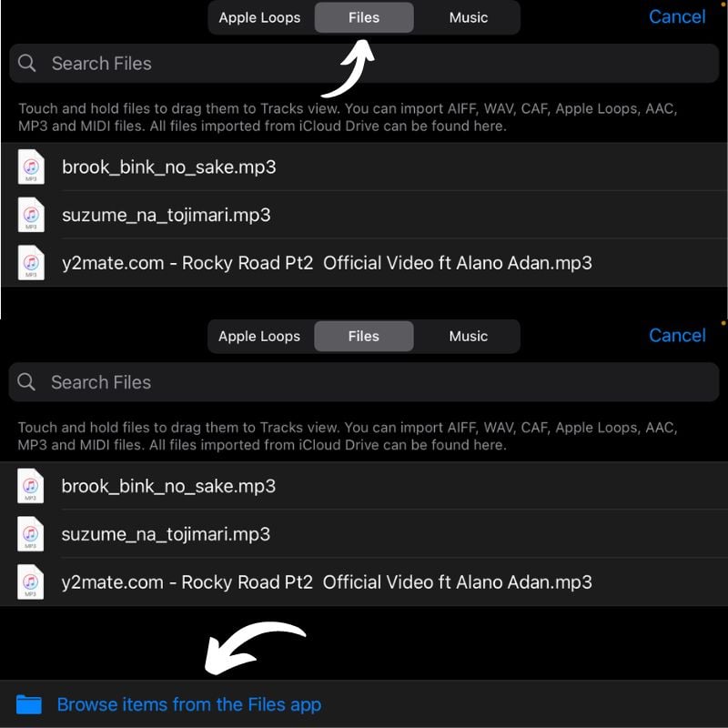This screenshot has width=728, height=728.
Task: Click the MP3 icon for suzume_na_tojimari in top list
Action: [31, 215]
